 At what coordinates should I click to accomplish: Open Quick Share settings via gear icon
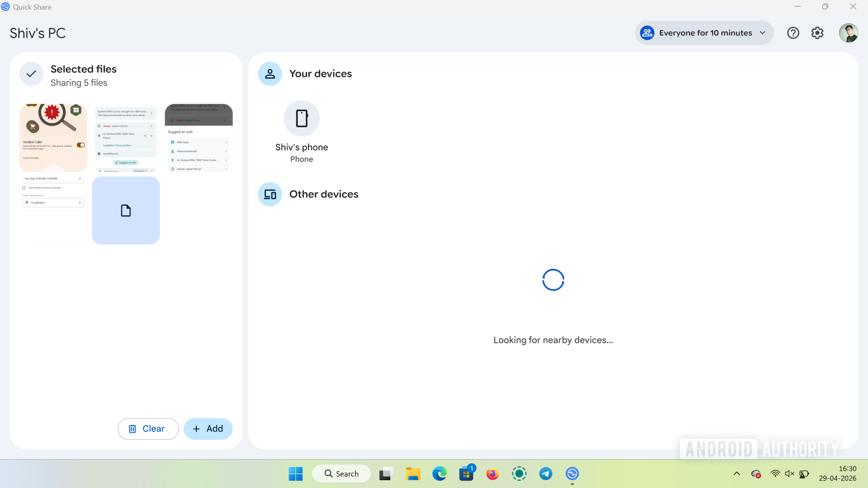point(817,33)
